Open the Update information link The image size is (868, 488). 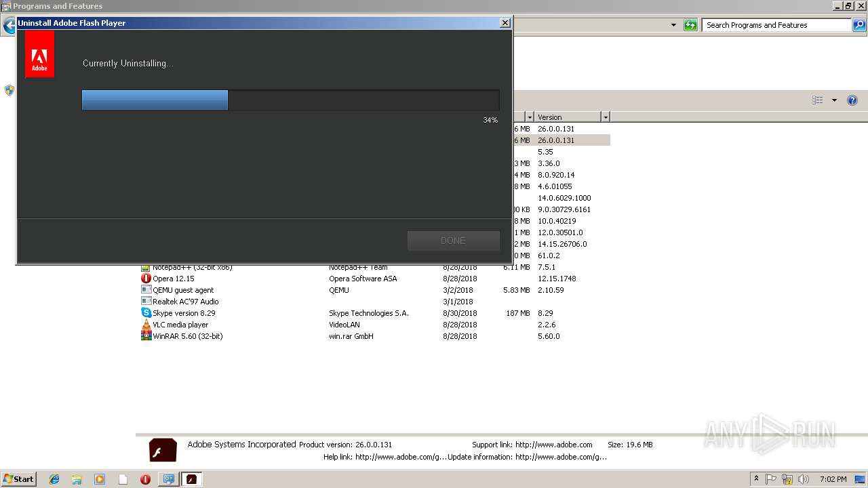point(561,457)
